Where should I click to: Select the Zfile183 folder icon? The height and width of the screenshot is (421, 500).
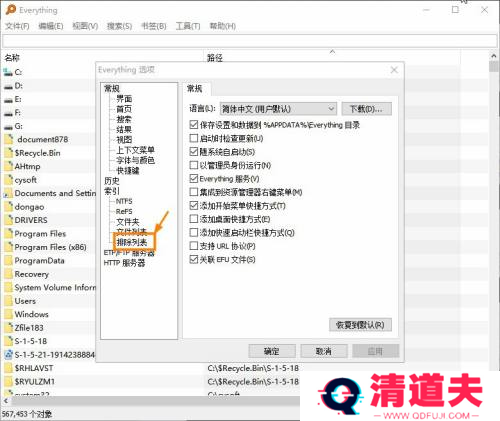coord(9,328)
